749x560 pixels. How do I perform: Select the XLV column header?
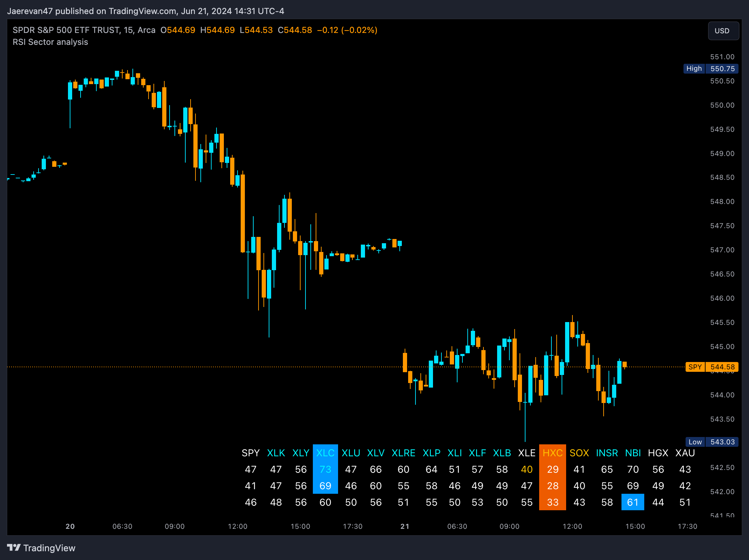point(376,453)
